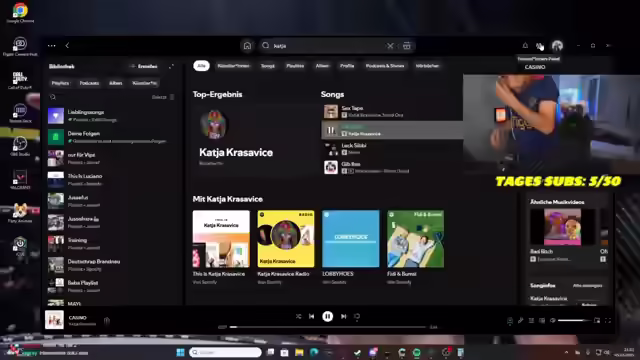Expand the library panel arrow icon

171,66
